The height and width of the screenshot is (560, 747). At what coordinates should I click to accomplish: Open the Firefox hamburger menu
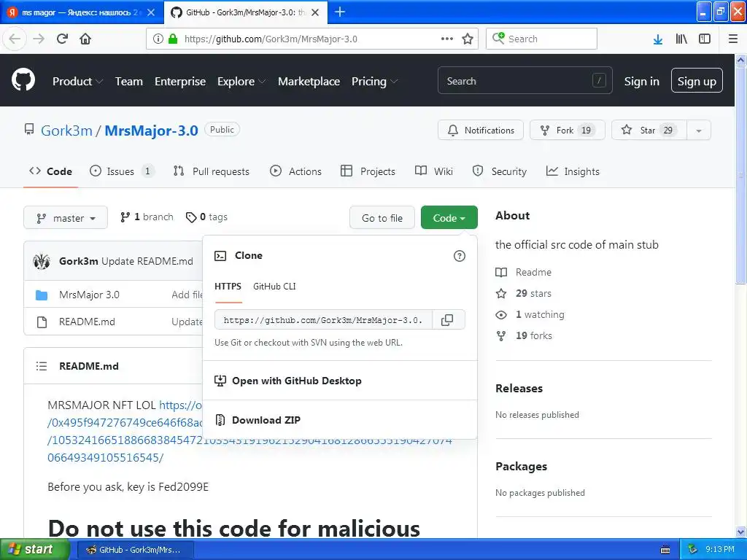point(733,39)
